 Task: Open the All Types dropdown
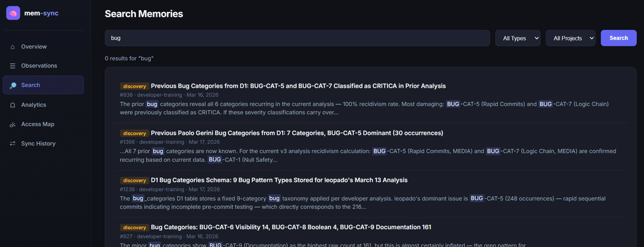[x=518, y=38]
